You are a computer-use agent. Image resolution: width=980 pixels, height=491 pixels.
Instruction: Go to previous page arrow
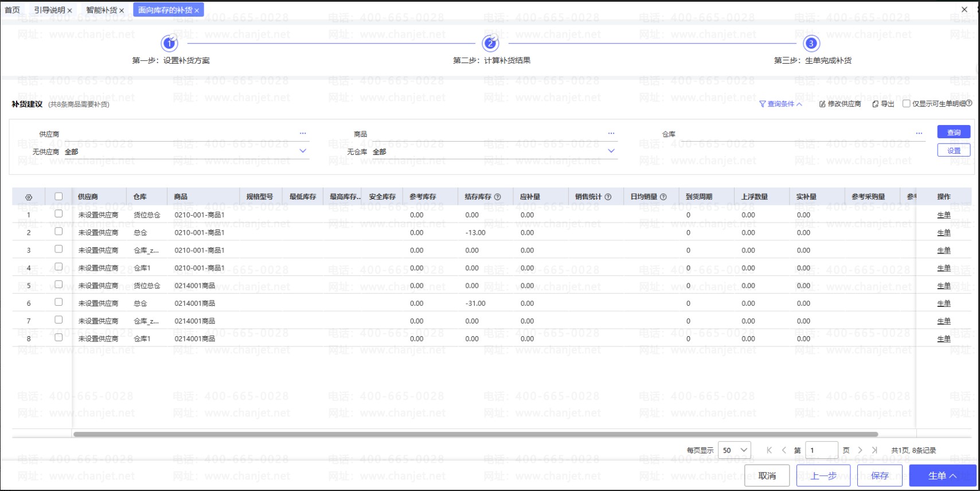click(784, 450)
